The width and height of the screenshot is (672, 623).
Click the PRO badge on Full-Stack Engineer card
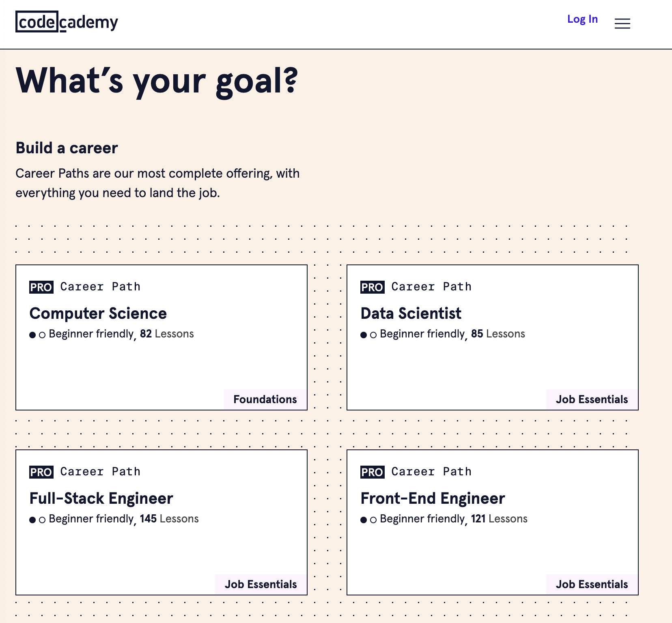pyautogui.click(x=41, y=472)
